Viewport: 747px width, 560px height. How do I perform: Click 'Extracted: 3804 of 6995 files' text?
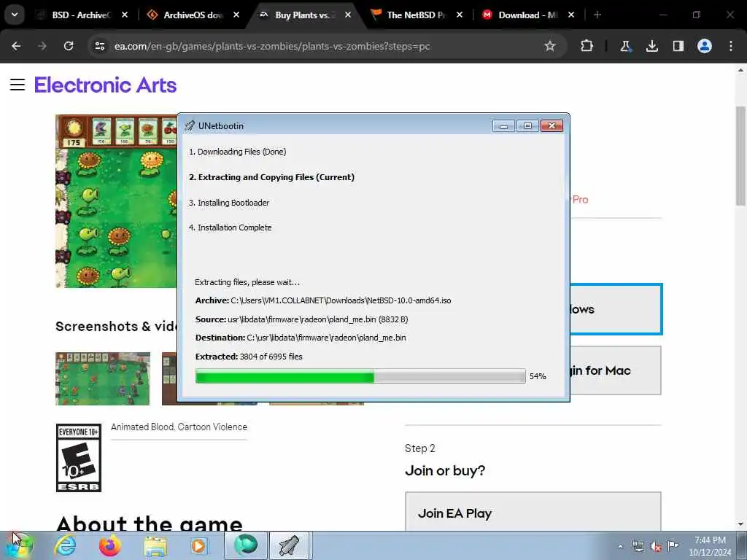(249, 357)
